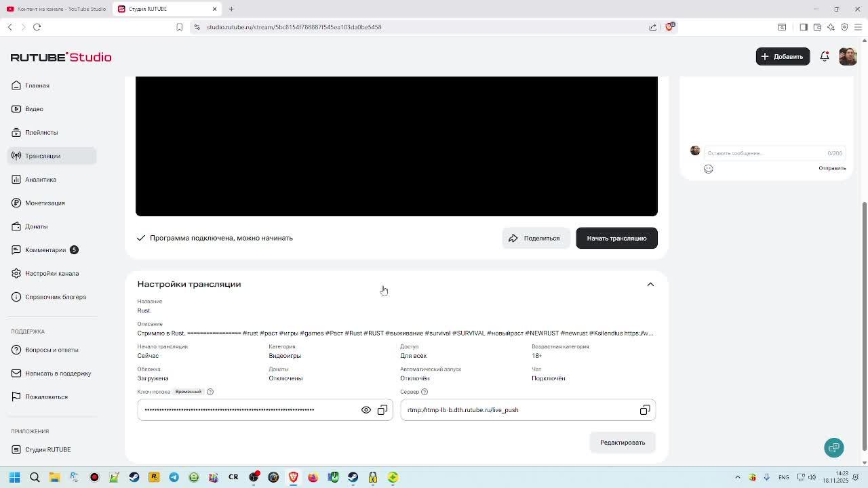Open the Вопросы и ответы support link
This screenshot has width=868, height=488.
pyautogui.click(x=52, y=350)
